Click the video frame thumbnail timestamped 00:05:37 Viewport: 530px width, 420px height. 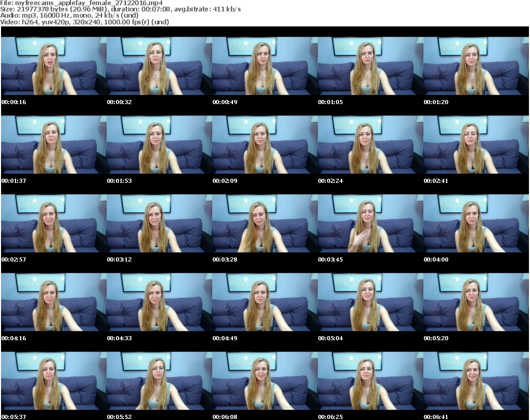[x=54, y=381]
